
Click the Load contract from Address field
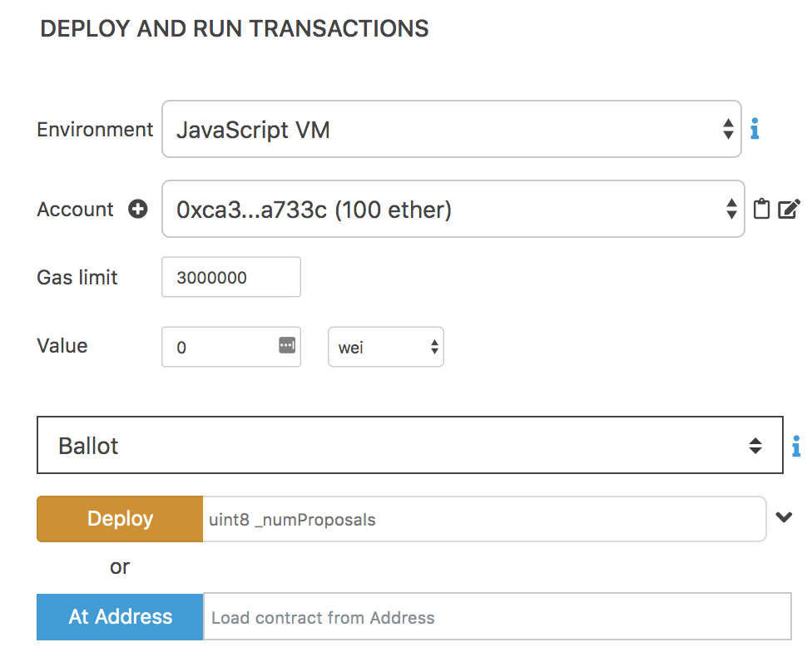(x=497, y=617)
